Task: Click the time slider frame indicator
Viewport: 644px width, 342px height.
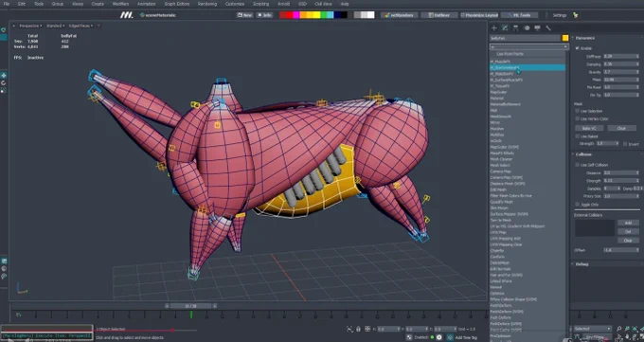Action: (190, 306)
